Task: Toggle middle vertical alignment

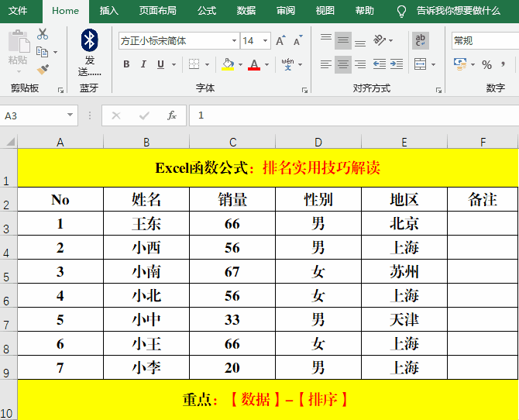Action: (x=343, y=40)
